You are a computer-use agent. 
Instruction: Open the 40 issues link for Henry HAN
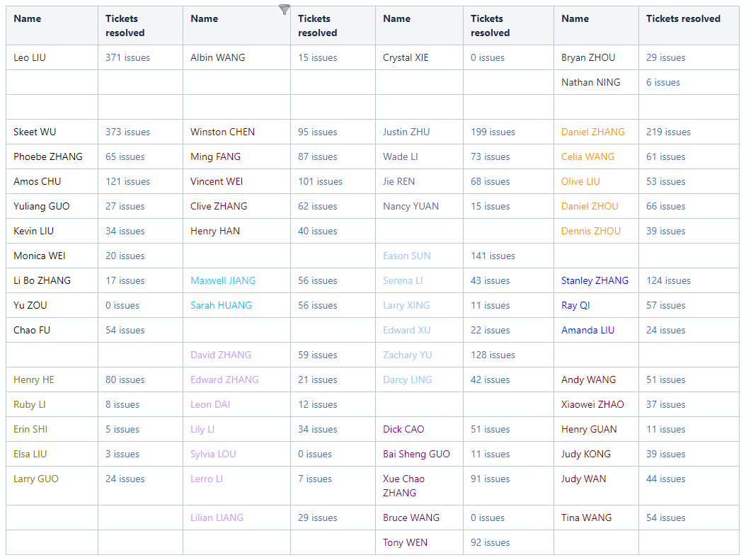[x=317, y=231]
